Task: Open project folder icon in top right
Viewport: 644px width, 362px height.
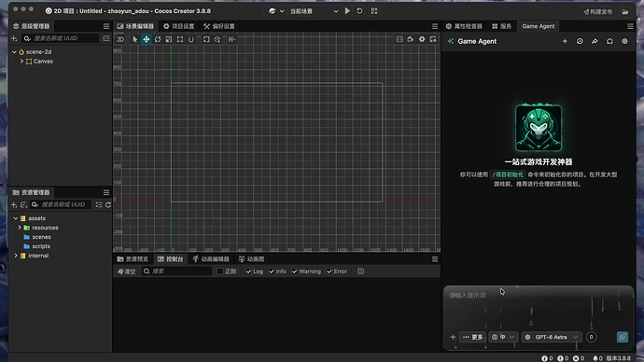Action: (625, 11)
